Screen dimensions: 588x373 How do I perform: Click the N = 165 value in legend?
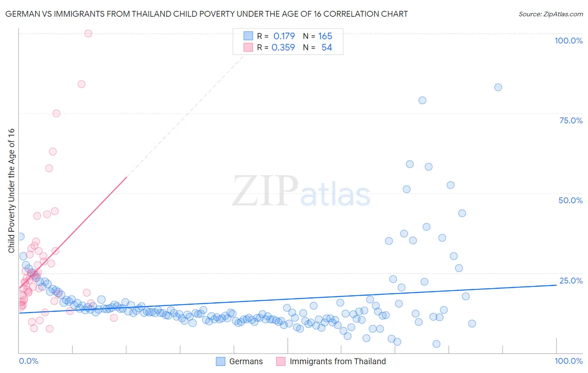pyautogui.click(x=318, y=36)
